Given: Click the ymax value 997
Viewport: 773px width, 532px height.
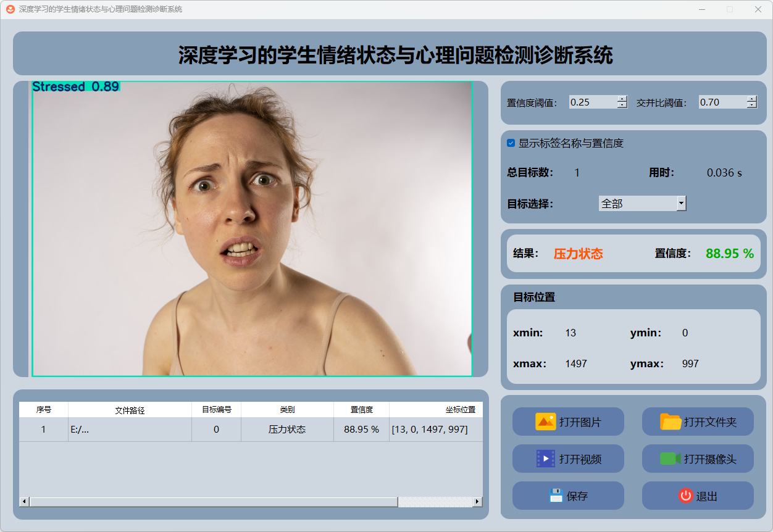Looking at the screenshot, I should pyautogui.click(x=690, y=364).
